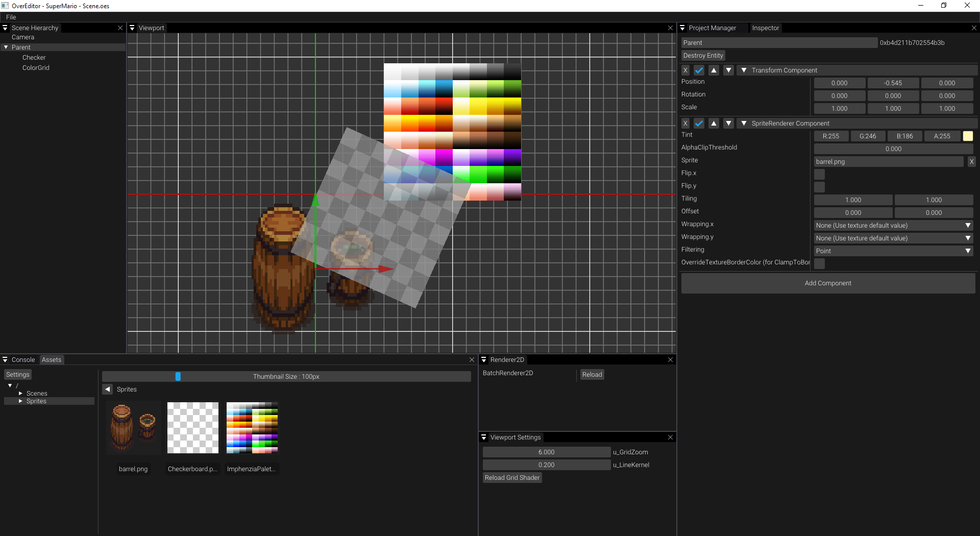Open the Viewport panel menu icon

point(132,28)
